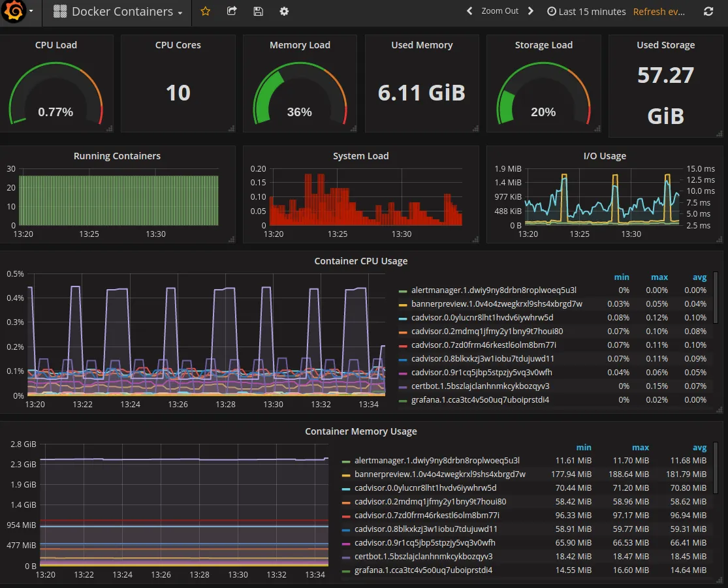Sort CPU legend by avg column
This screenshot has width=728, height=588.
[x=699, y=277]
